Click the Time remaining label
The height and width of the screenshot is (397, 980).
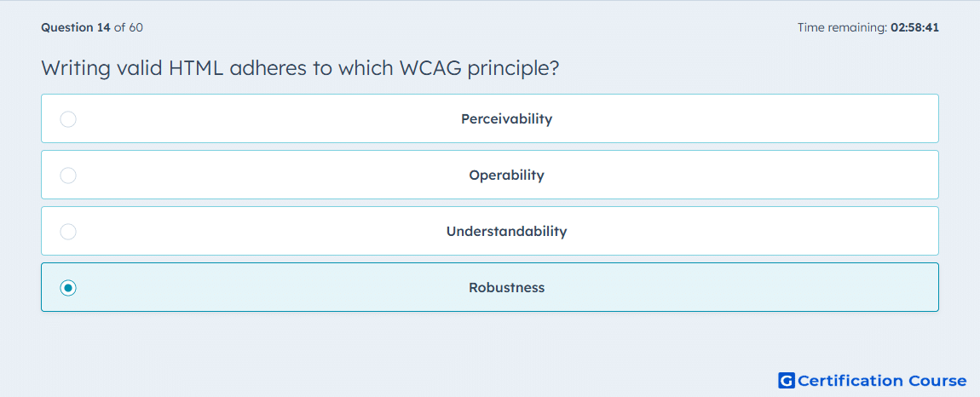pyautogui.click(x=842, y=27)
